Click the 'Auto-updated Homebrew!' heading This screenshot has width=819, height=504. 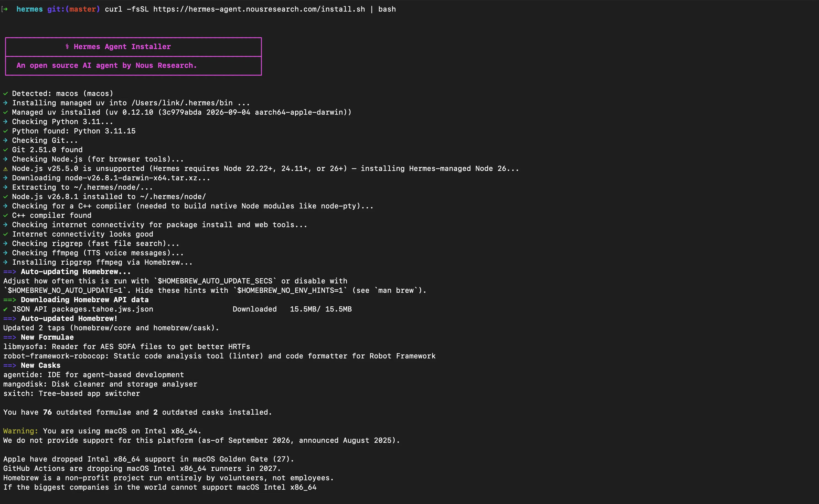pyautogui.click(x=69, y=318)
